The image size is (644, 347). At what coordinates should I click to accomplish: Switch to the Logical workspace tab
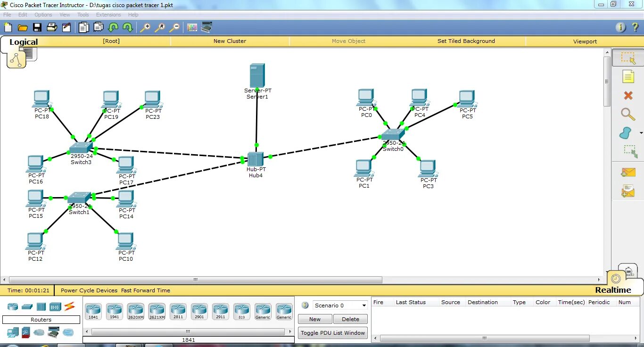pos(24,42)
